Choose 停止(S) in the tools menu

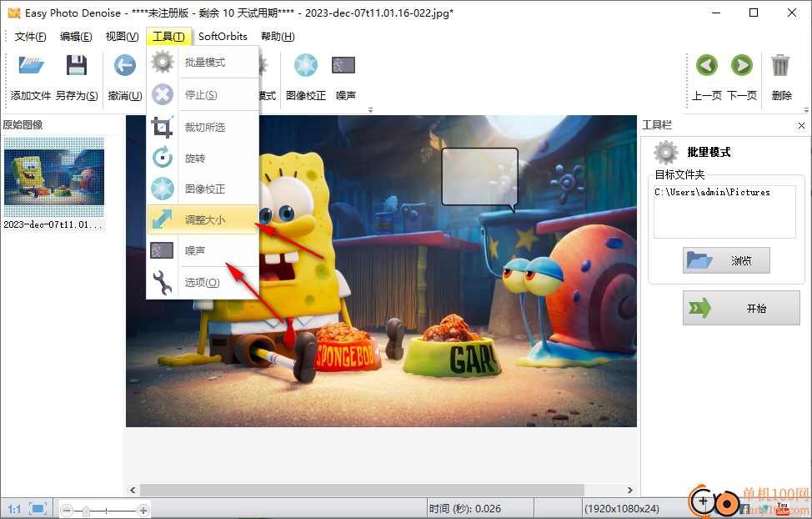point(203,95)
